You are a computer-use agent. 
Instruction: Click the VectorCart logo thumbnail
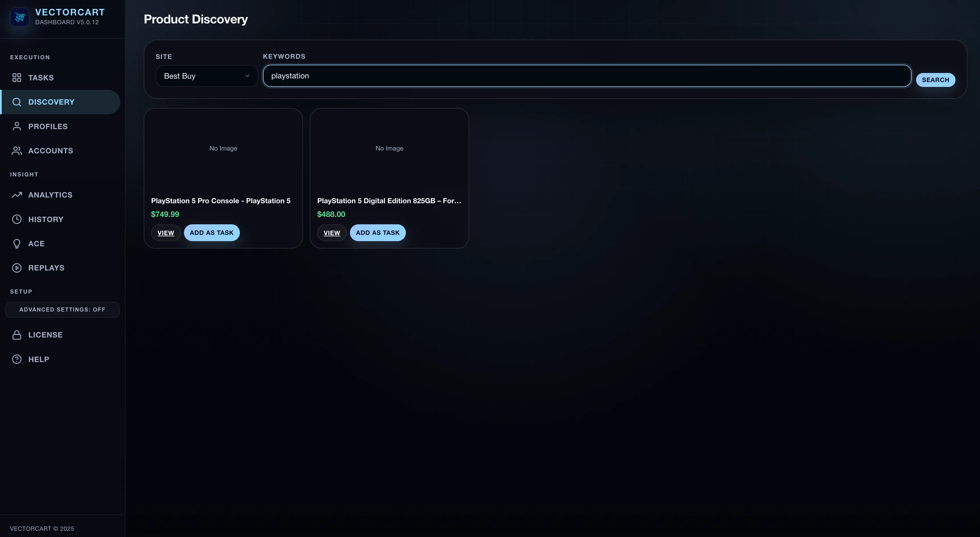[19, 17]
